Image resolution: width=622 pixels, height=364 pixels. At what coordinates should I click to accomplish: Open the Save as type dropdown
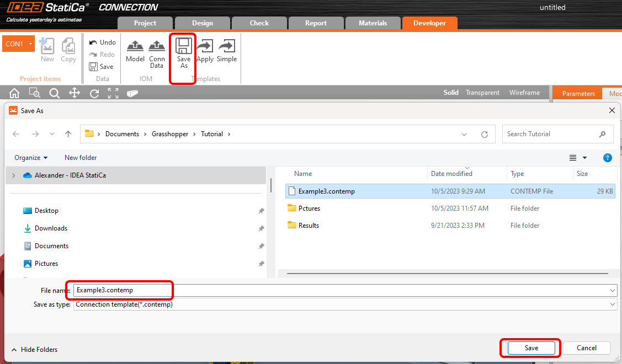(612, 304)
